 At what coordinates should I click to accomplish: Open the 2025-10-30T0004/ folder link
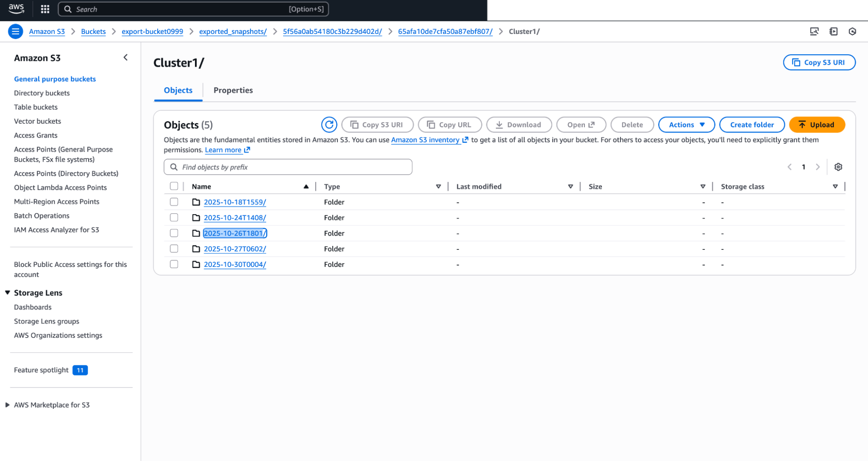(235, 265)
